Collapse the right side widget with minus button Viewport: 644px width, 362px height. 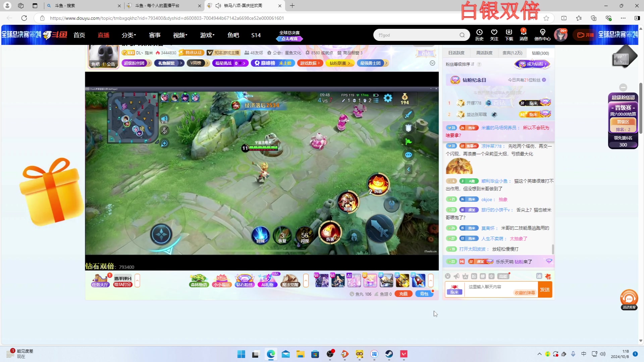623,87
